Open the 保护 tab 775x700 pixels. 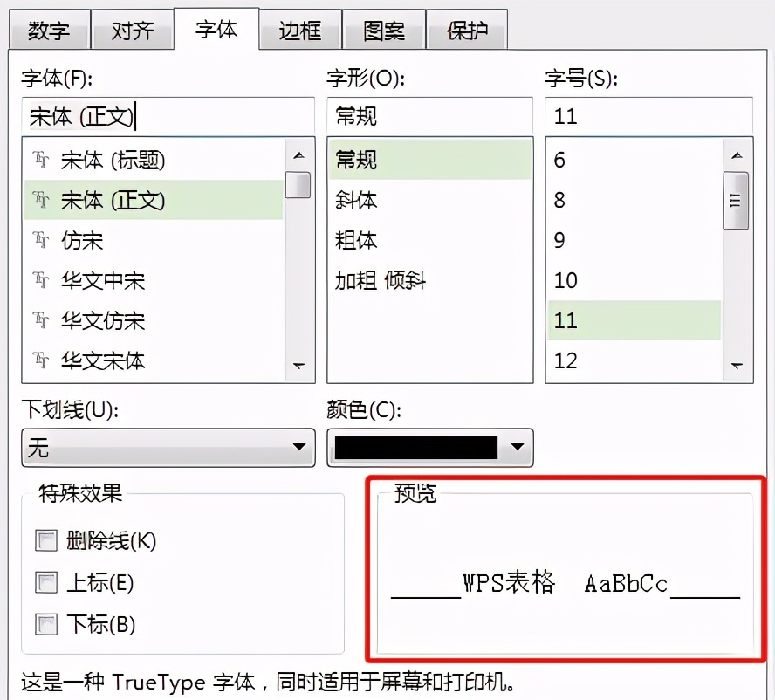pos(467,29)
